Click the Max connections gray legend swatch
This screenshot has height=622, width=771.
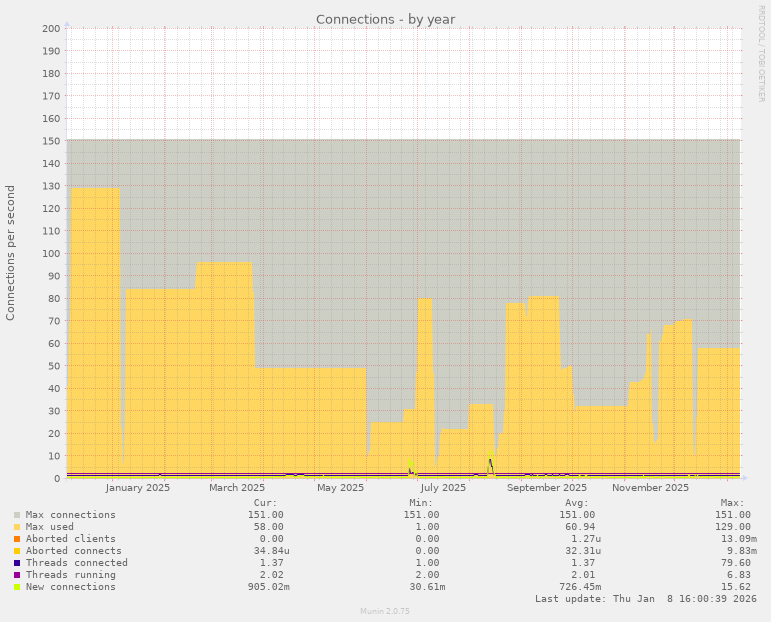(17, 515)
